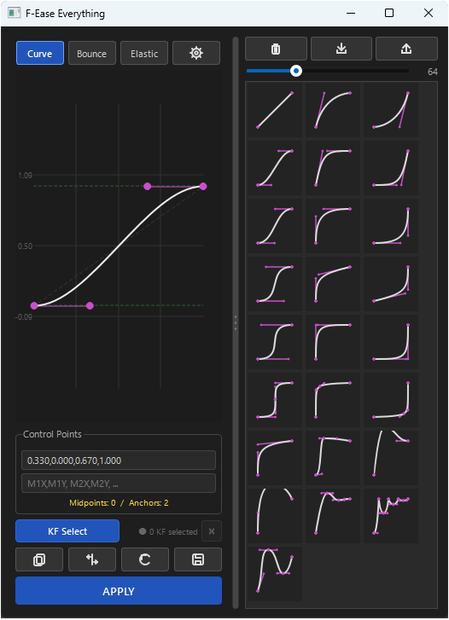Click the trash delete preset icon

(276, 49)
